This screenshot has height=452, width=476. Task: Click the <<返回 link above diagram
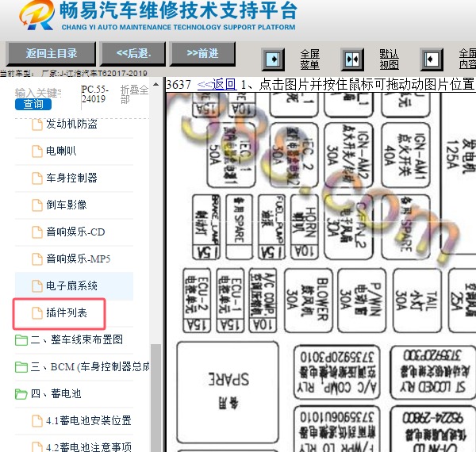tap(216, 84)
